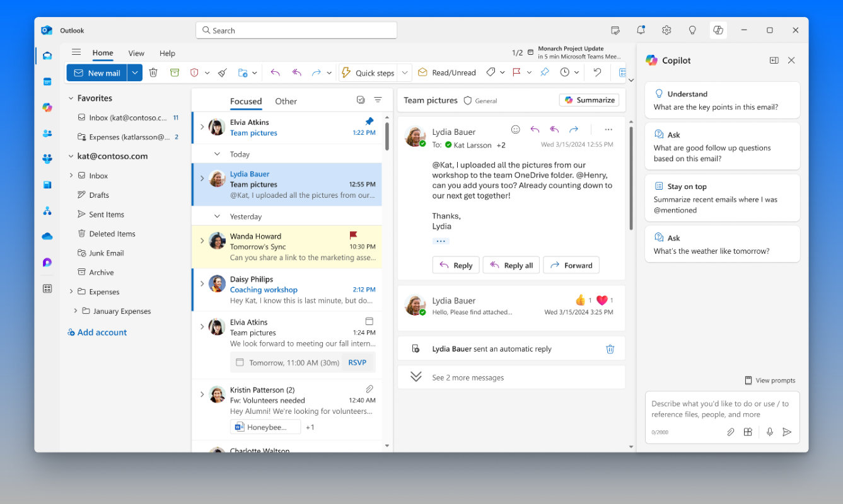Collapse the Favorites section

[x=71, y=98]
